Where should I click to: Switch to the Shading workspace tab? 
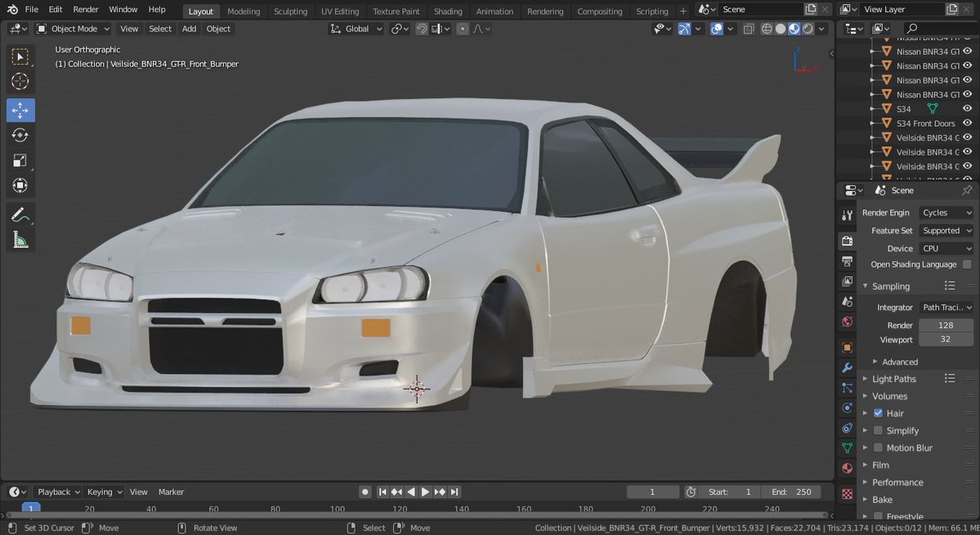tap(448, 11)
